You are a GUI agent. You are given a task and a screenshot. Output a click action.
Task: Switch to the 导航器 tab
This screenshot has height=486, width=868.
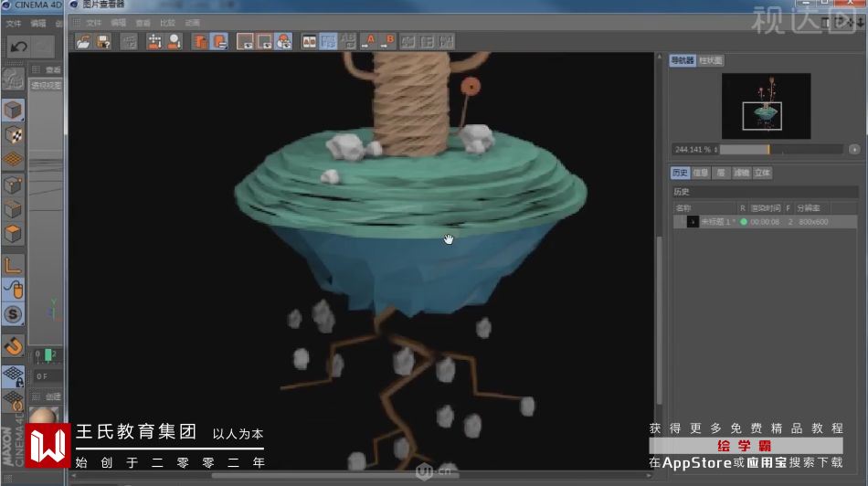tap(682, 60)
